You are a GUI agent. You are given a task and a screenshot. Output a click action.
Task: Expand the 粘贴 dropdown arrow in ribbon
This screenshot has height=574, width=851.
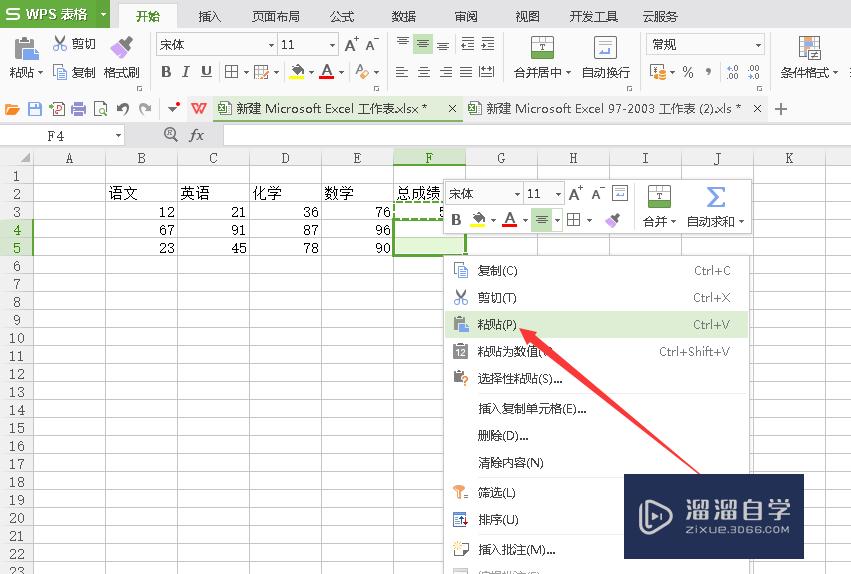pos(40,72)
